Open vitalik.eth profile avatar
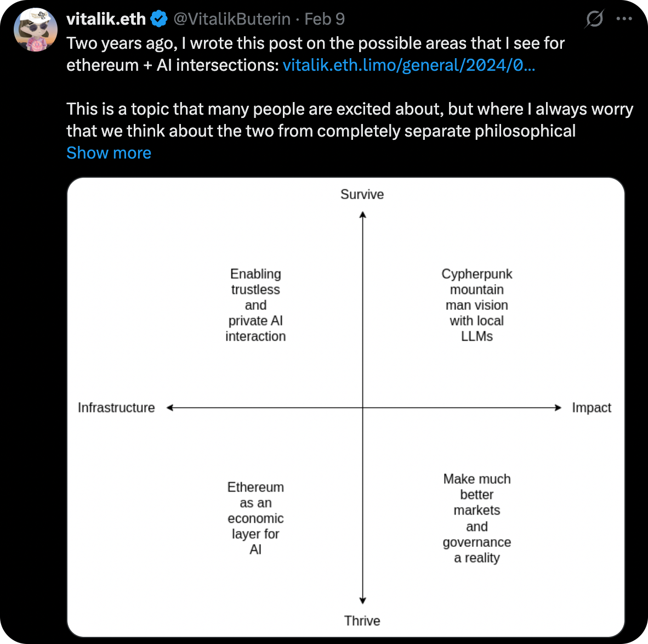Viewport: 648px width, 644px height. pyautogui.click(x=36, y=30)
